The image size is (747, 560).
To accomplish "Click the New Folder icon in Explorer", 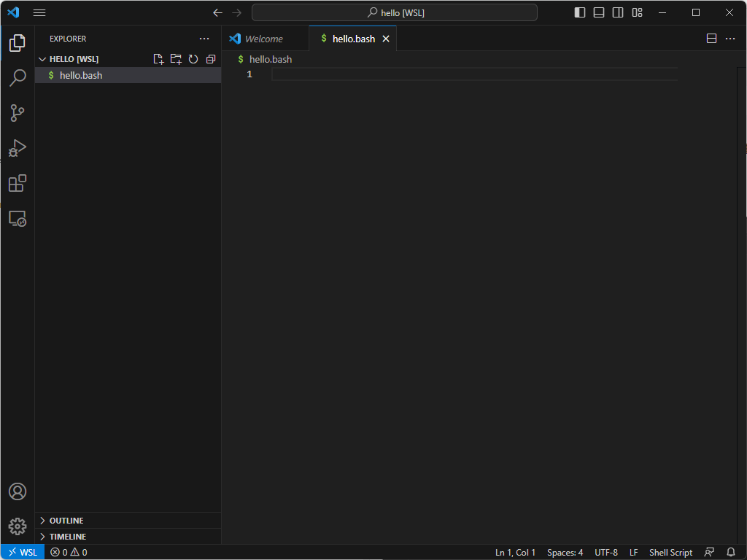I will tap(176, 59).
